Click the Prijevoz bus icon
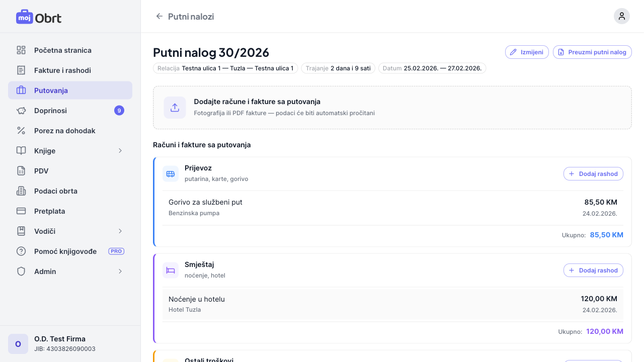644x362 pixels. click(171, 174)
